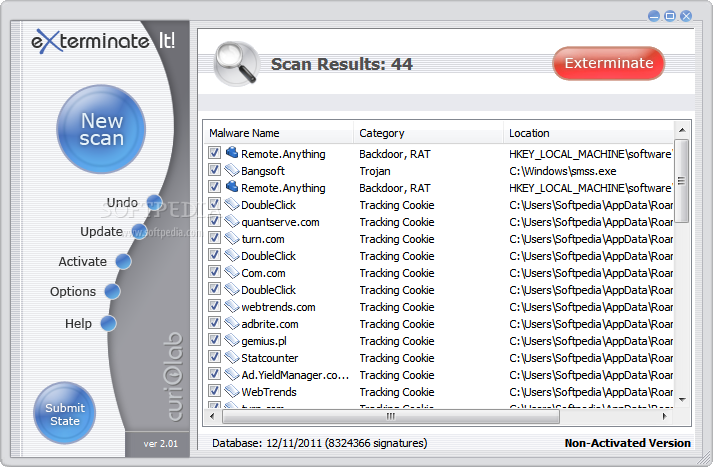Click the vertical scrollbar down arrow
The width and height of the screenshot is (713, 467).
point(682,400)
